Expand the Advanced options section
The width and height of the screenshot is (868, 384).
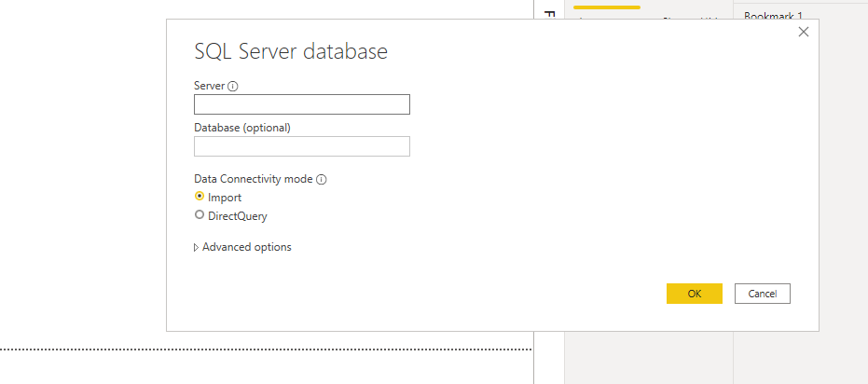click(242, 247)
